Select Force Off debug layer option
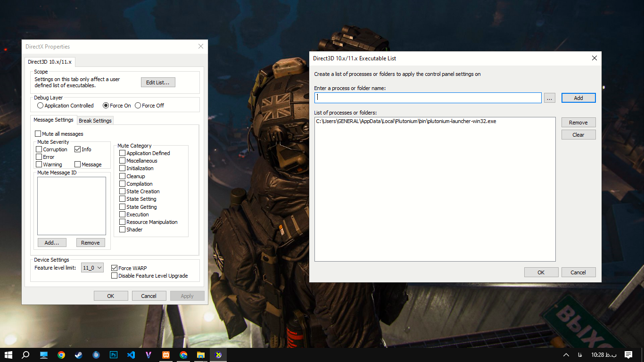644x362 pixels. point(138,106)
